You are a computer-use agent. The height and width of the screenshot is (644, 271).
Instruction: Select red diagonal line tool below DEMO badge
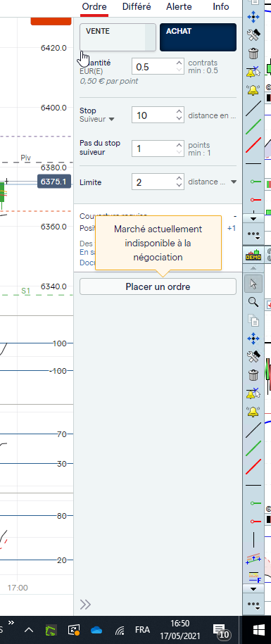point(253,467)
